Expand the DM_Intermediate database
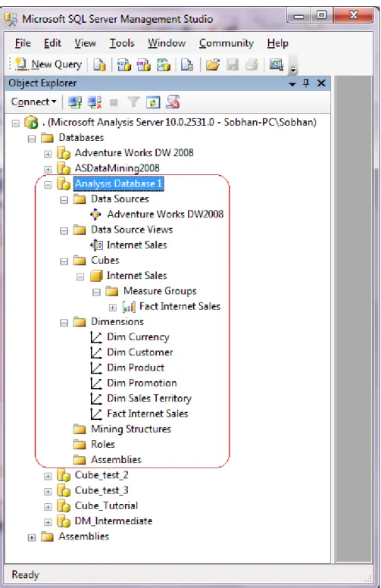The image size is (381, 588). 48,521
